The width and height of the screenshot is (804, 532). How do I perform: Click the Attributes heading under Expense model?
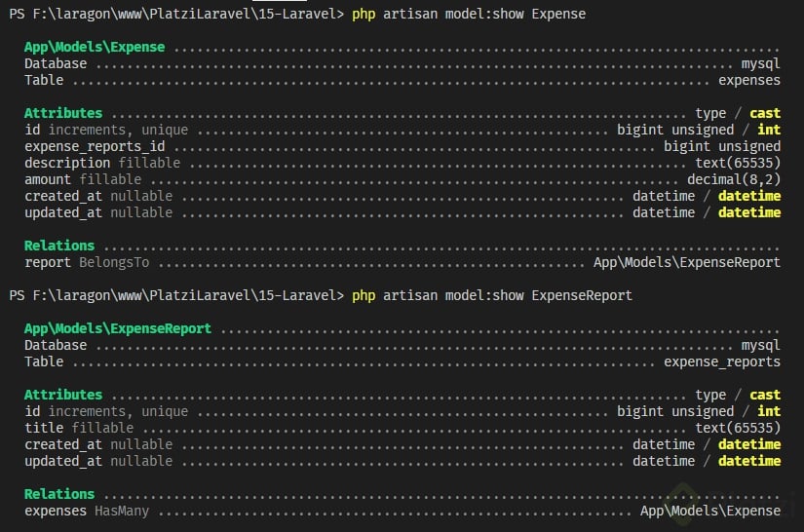click(63, 113)
